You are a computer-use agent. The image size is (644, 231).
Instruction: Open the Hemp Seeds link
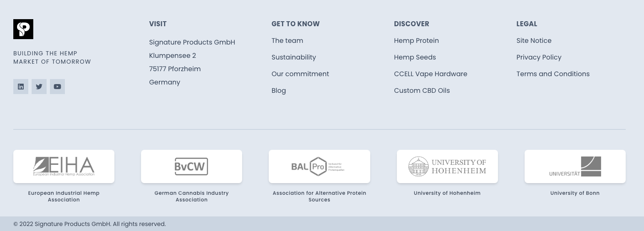pos(415,57)
